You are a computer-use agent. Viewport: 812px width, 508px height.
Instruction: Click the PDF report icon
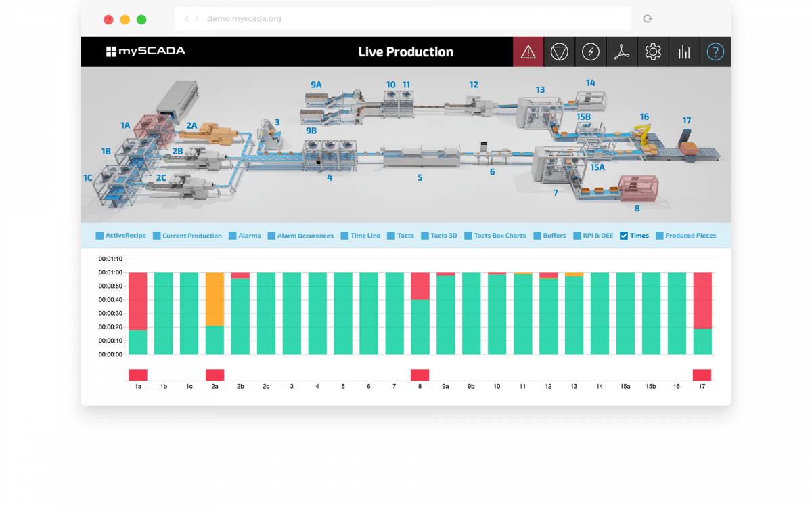click(x=621, y=52)
